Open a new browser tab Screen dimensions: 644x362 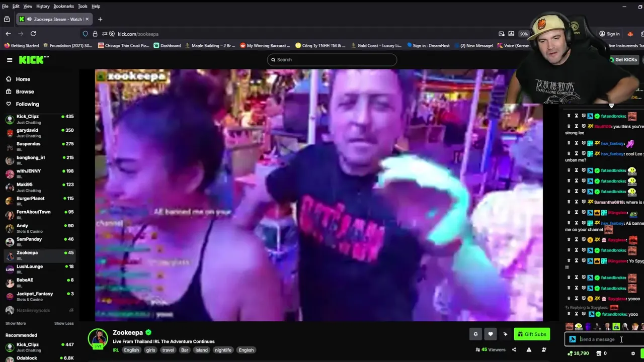[100, 19]
